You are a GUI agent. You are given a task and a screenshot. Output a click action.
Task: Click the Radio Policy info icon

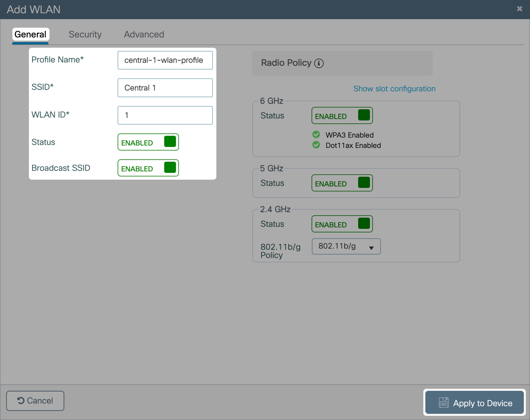coord(319,63)
